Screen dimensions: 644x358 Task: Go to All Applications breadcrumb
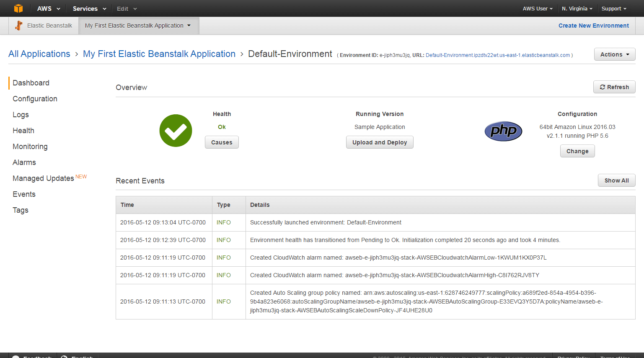pyautogui.click(x=39, y=54)
